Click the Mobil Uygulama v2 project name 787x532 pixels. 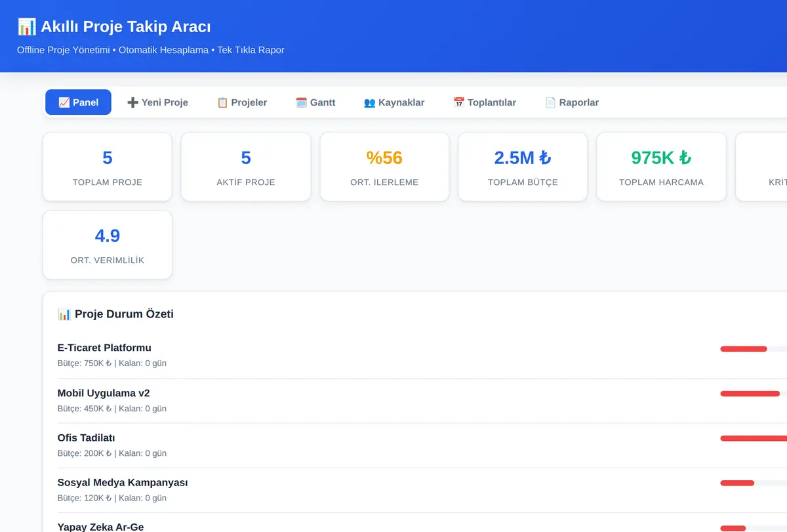tap(104, 393)
